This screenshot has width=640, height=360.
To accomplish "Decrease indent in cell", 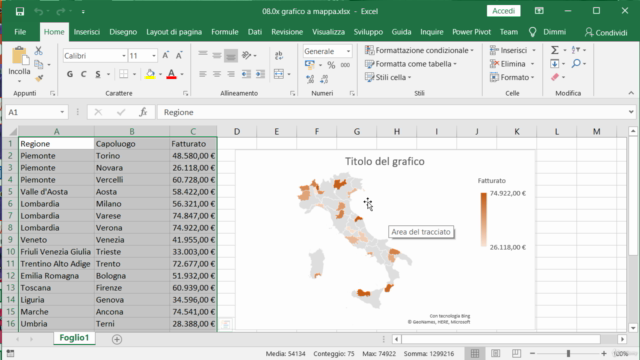I will tap(246, 74).
